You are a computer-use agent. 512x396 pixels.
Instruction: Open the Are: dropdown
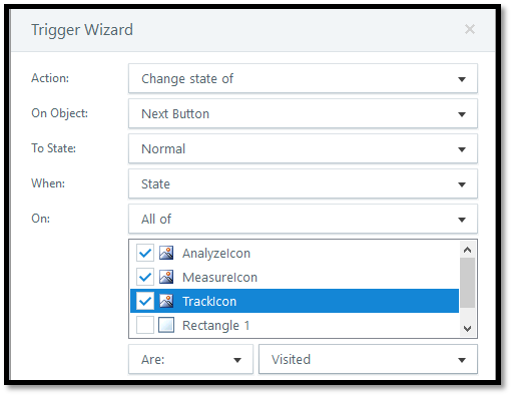point(191,359)
